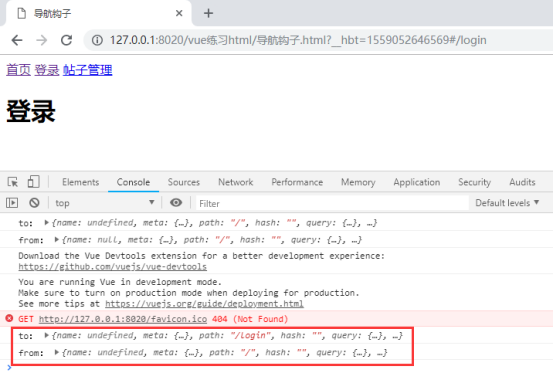The image size is (554, 374).
Task: Open the vuejs deployment guide link
Action: point(204,304)
